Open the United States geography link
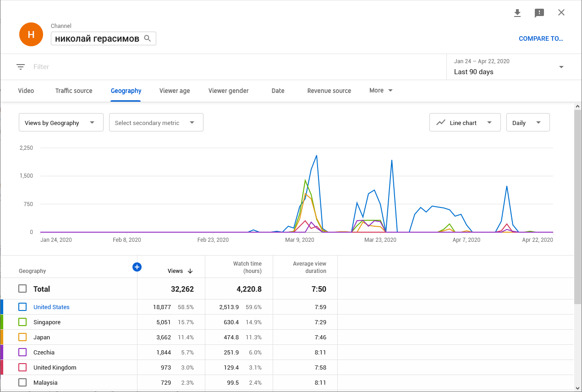Image resolution: width=582 pixels, height=392 pixels. 51,307
